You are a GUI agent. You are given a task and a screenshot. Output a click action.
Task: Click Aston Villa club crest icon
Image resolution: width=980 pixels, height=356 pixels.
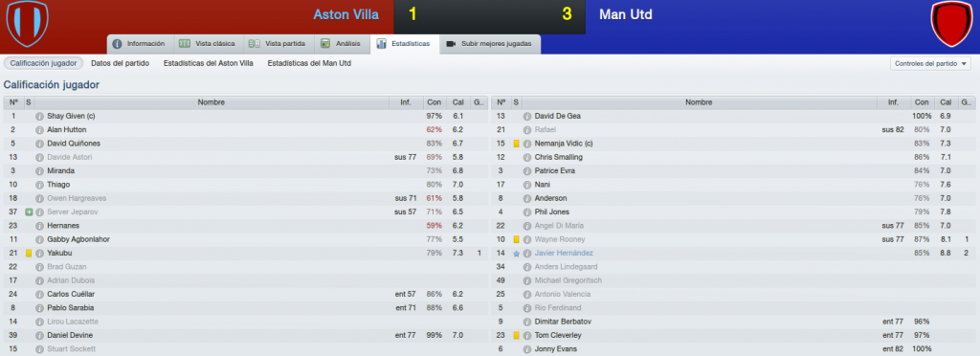coord(27,24)
